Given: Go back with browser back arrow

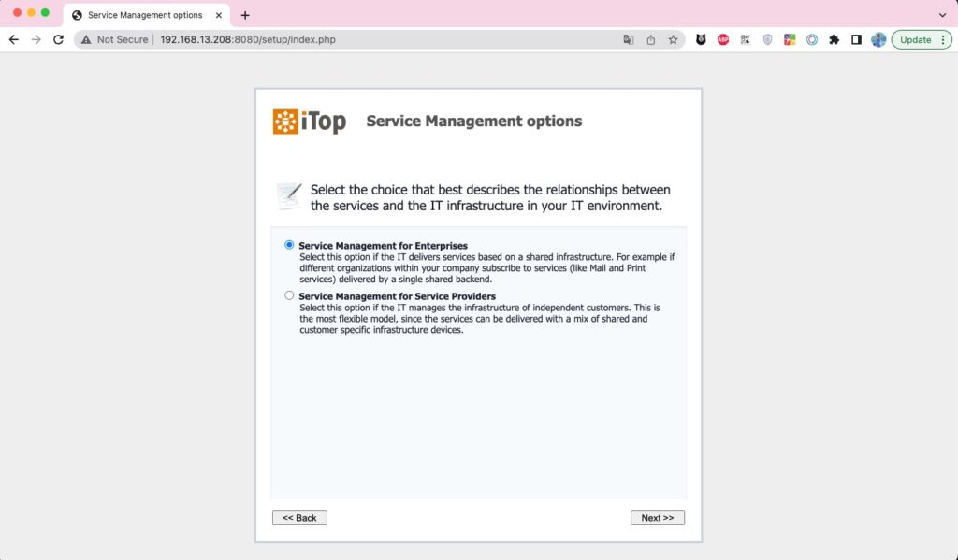Looking at the screenshot, I should (x=14, y=39).
